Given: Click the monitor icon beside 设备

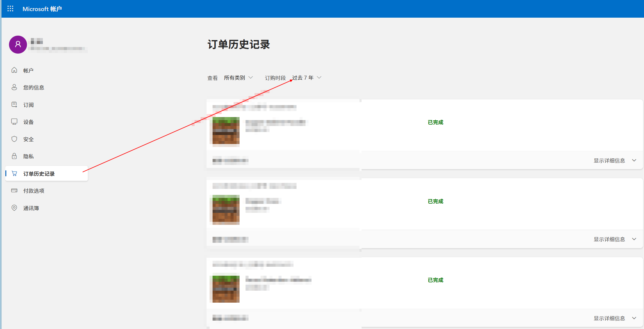Looking at the screenshot, I should 14,122.
